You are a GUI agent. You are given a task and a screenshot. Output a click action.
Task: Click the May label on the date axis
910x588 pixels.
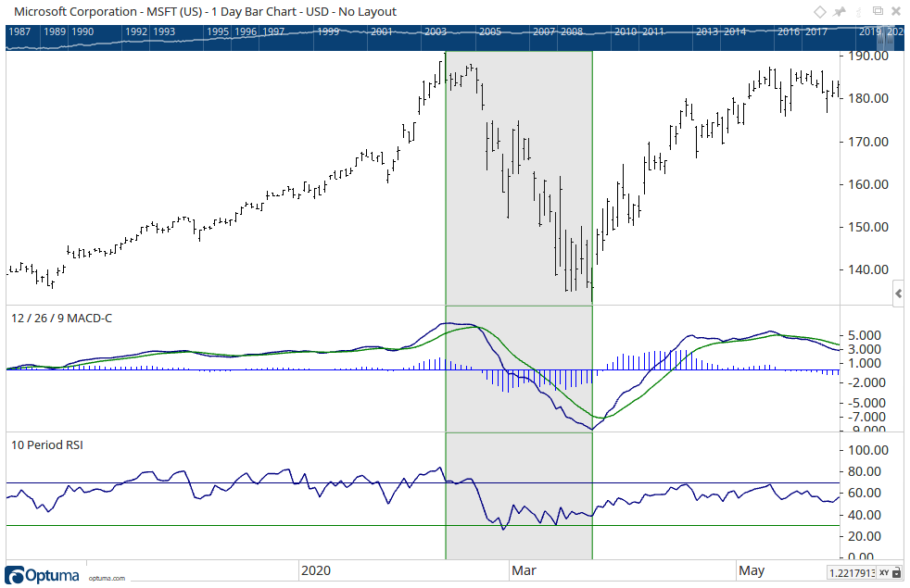752,570
